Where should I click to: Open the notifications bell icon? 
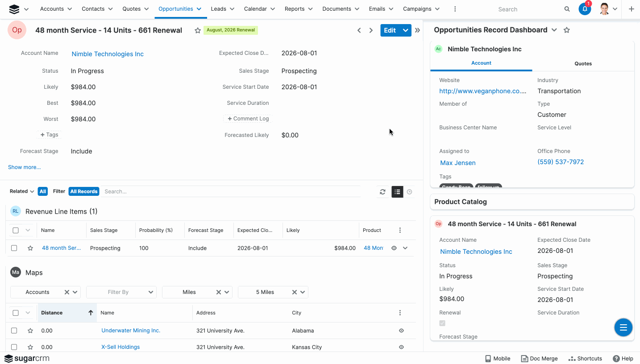pos(585,9)
